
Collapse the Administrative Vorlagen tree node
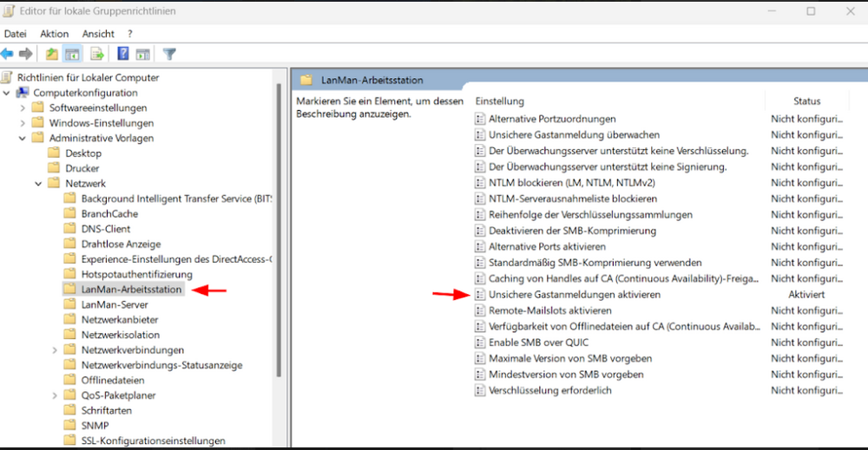[x=23, y=138]
